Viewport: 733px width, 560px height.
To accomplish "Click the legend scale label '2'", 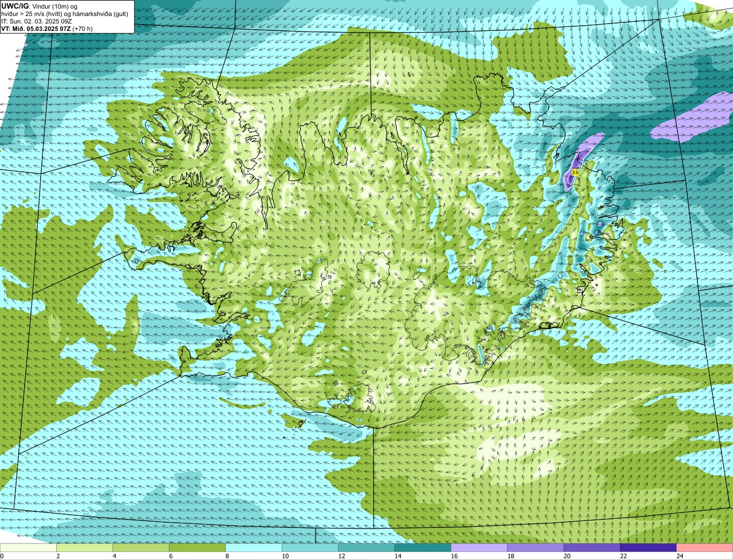I will pyautogui.click(x=57, y=556).
